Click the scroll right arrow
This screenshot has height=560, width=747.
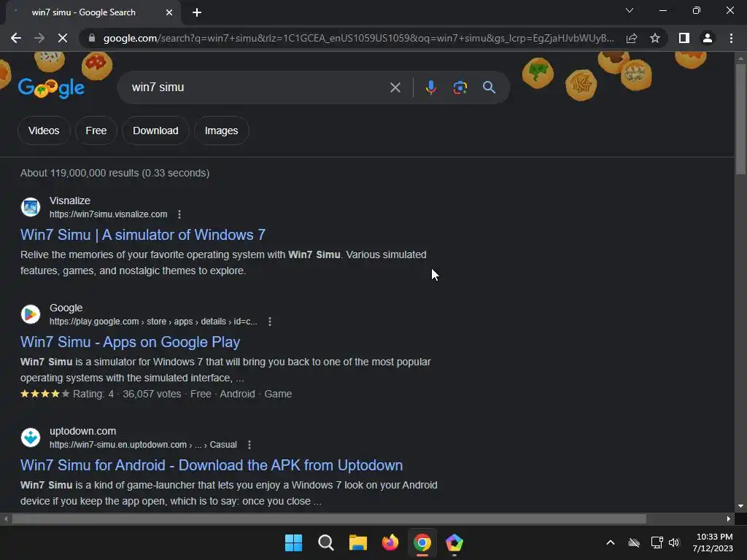click(x=729, y=518)
